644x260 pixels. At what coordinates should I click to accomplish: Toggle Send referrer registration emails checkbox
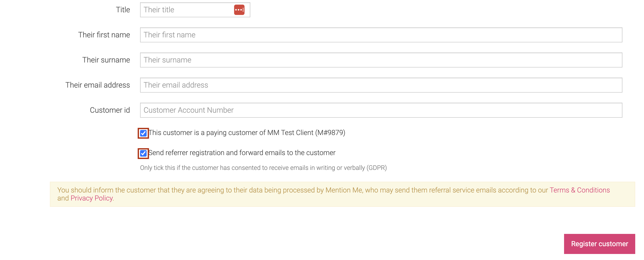point(143,153)
